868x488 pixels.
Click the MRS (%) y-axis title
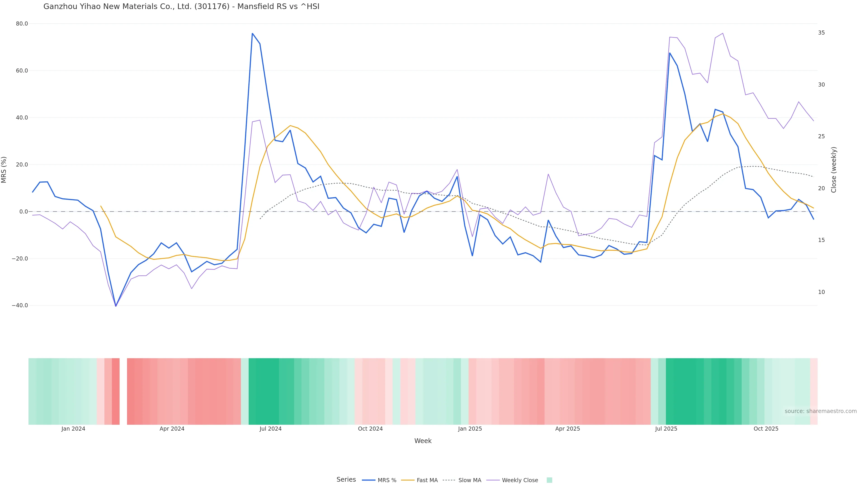click(x=4, y=170)
